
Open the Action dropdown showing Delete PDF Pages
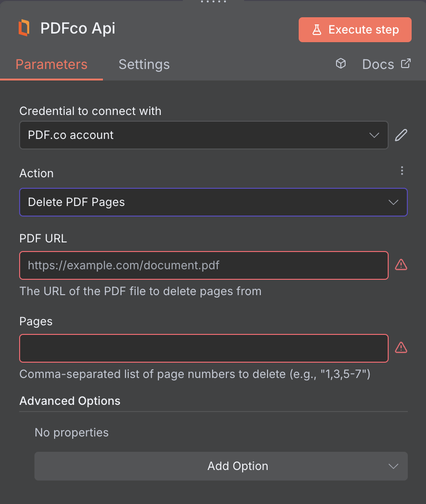[x=213, y=202]
